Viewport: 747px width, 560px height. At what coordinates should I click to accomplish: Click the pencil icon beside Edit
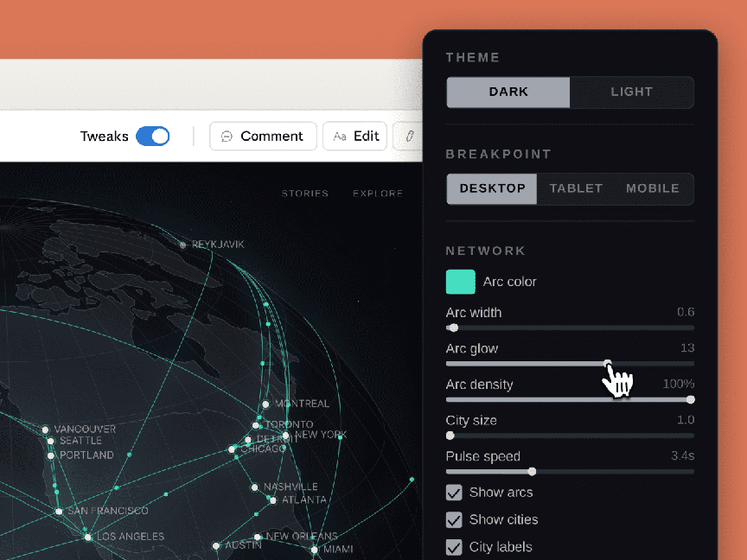410,136
